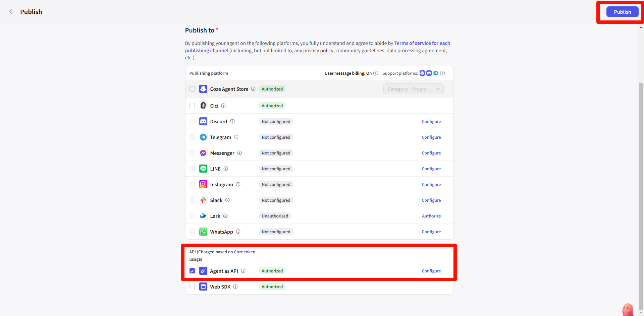The width and height of the screenshot is (644, 316).
Task: Click the Publish heading in the header
Action: click(31, 12)
